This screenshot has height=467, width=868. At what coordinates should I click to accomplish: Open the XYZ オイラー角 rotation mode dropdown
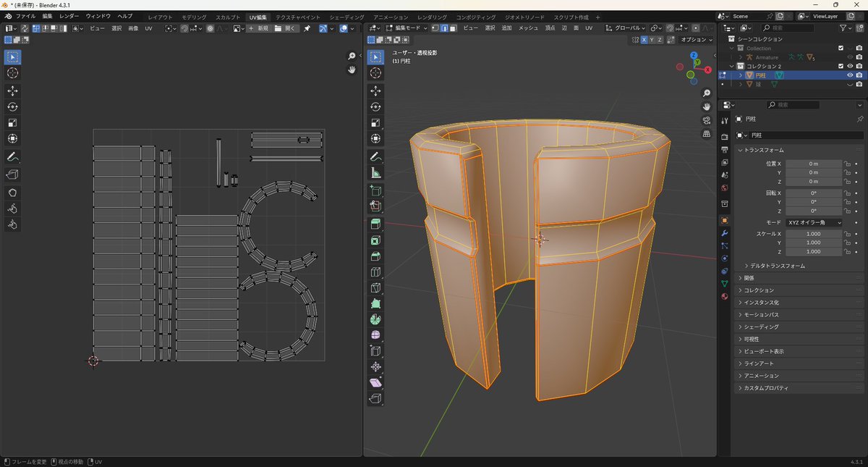coord(814,222)
